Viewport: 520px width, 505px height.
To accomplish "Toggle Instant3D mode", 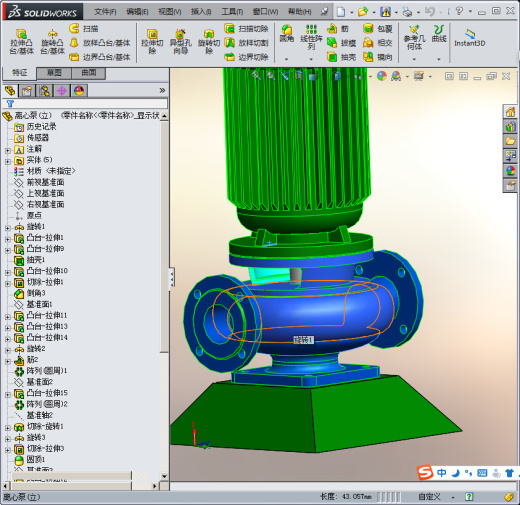I will pos(470,38).
